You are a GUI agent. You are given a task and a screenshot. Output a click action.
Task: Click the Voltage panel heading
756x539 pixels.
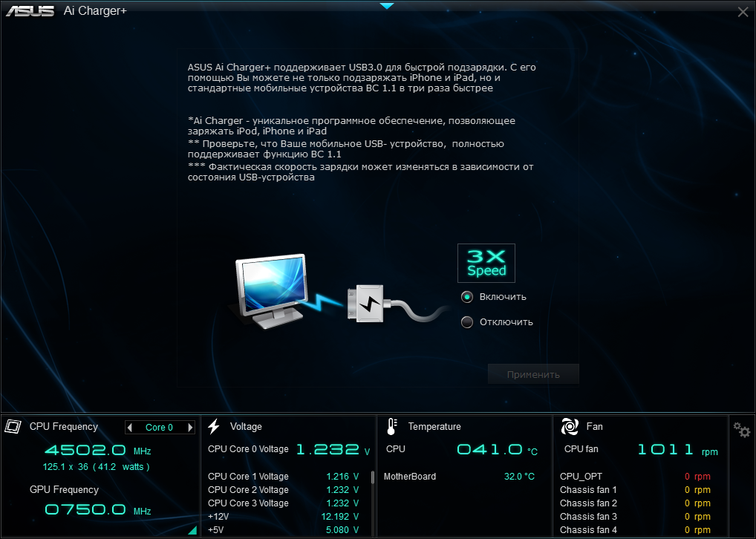pyautogui.click(x=246, y=427)
